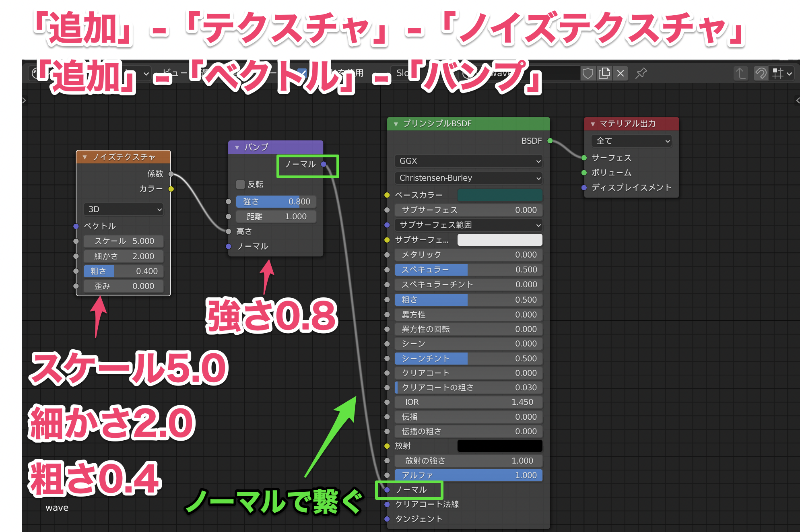Collapse the ノイズテクスチャ node header triangle
This screenshot has height=532, width=800.
click(x=85, y=157)
